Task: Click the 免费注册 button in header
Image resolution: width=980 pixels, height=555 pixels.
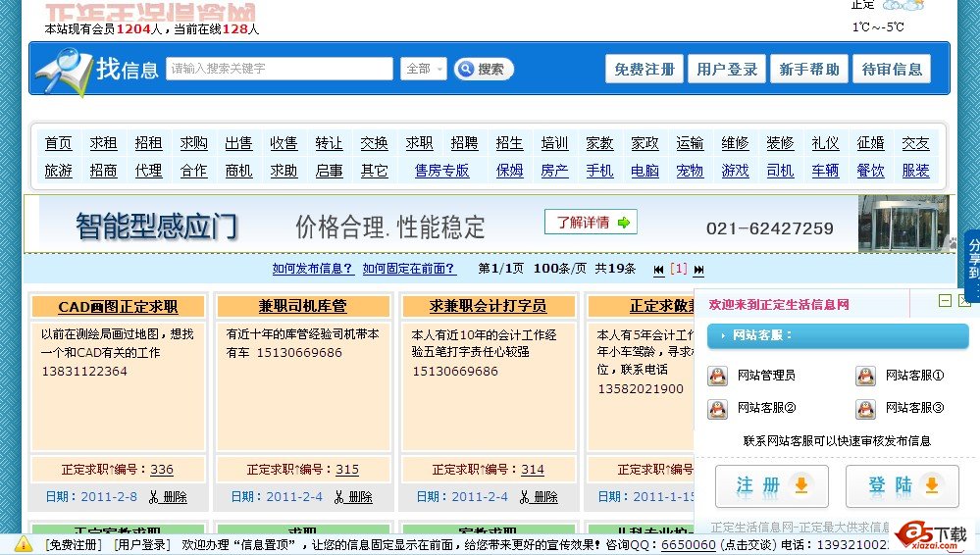Action: tap(645, 69)
